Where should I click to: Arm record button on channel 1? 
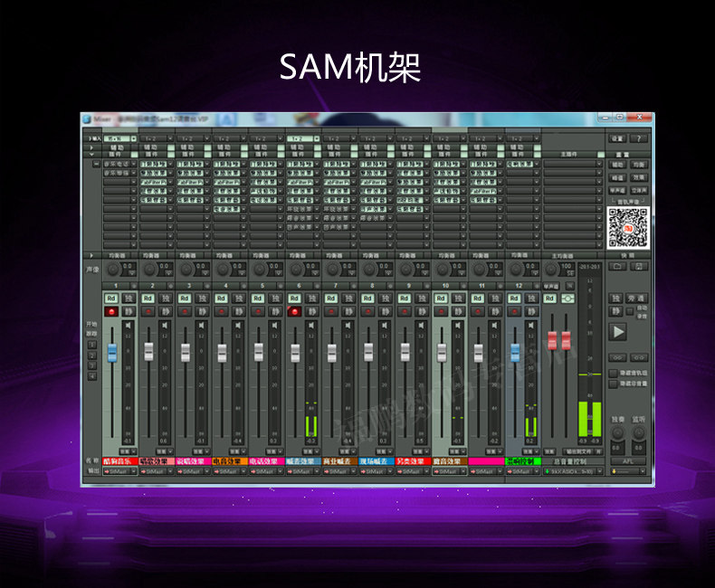[110, 312]
